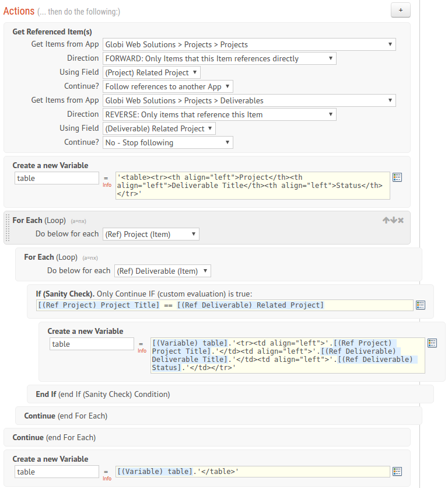Click table header HTML value field
This screenshot has height=488, width=448.
click(253, 186)
